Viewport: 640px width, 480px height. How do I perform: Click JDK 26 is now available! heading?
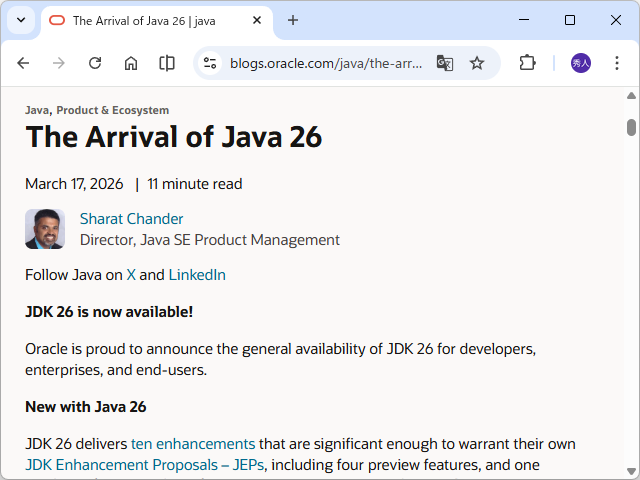pos(109,312)
